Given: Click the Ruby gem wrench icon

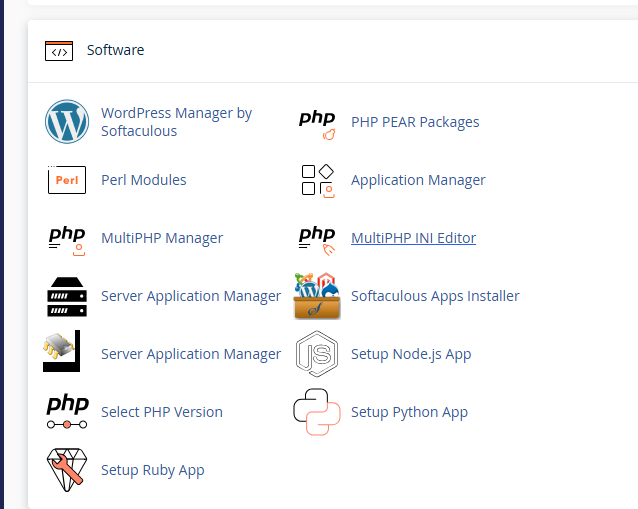Looking at the screenshot, I should coord(67,470).
